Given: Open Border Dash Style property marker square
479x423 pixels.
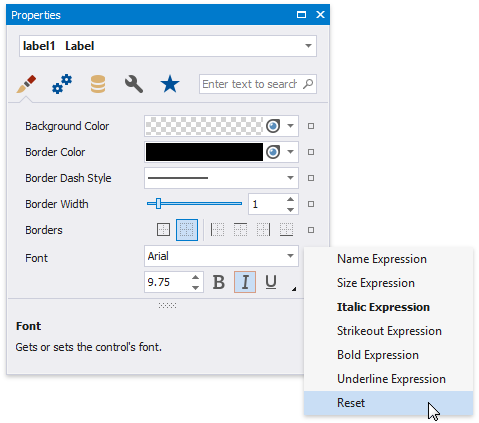Looking at the screenshot, I should click(x=311, y=178).
